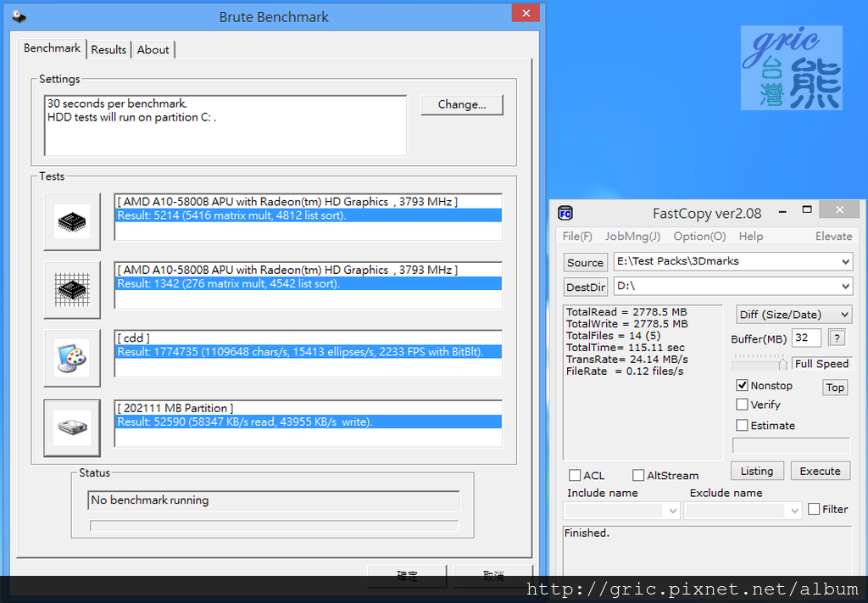
Task: Run the CPU-with-grid benchmark chip icon
Action: 72,289
